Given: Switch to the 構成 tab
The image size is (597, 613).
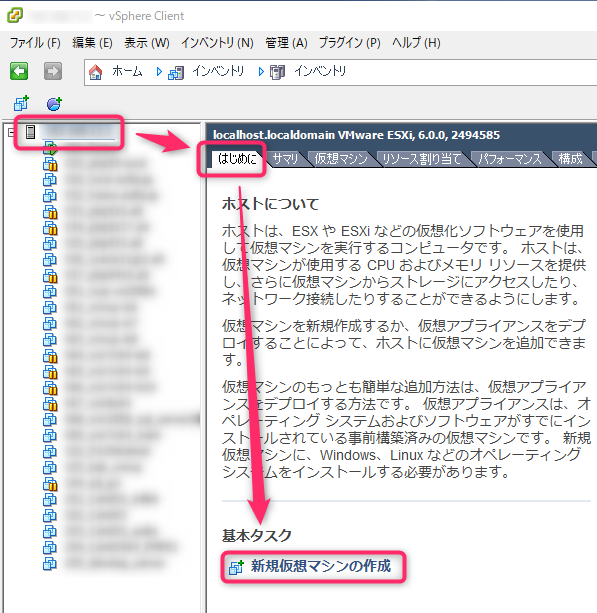Looking at the screenshot, I should [570, 159].
